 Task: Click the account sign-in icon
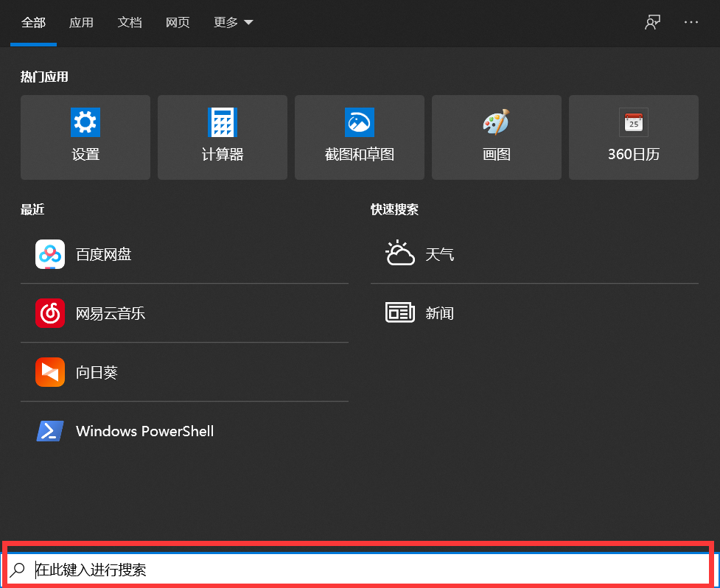point(652,22)
